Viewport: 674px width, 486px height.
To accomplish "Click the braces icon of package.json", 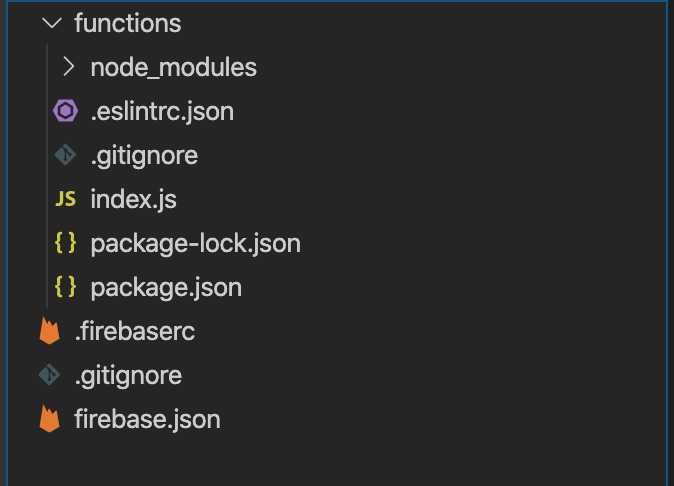I will pyautogui.click(x=65, y=287).
